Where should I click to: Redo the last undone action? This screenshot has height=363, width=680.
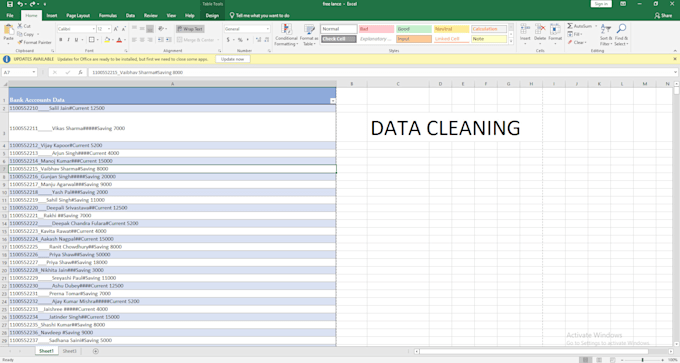(x=33, y=4)
